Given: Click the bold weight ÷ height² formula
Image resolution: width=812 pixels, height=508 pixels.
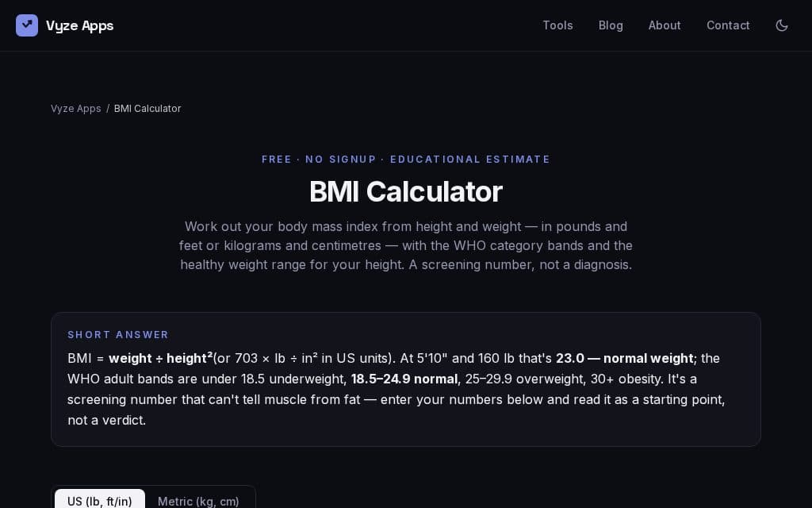Looking at the screenshot, I should pyautogui.click(x=160, y=358).
